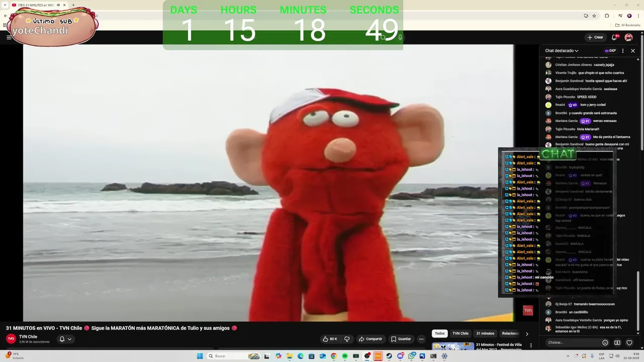The width and height of the screenshot is (644, 362).
Task: Open Chrome profile avatar
Action: click(629, 16)
